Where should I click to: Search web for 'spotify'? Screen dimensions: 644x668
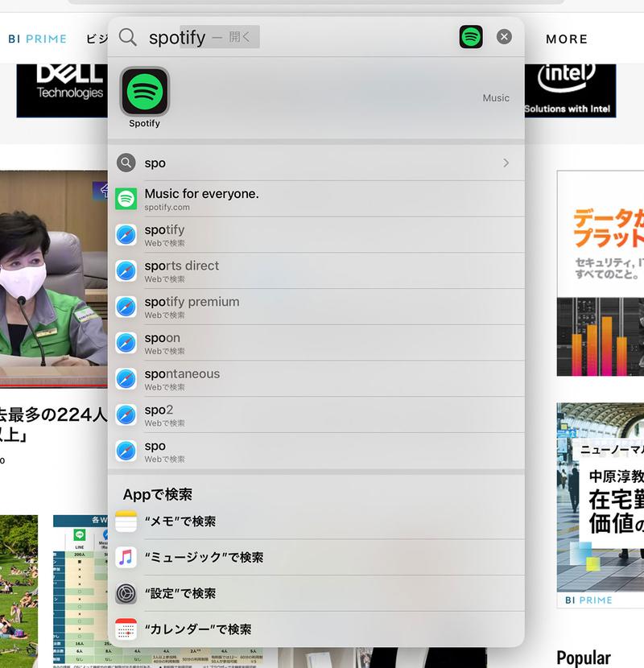(x=316, y=235)
